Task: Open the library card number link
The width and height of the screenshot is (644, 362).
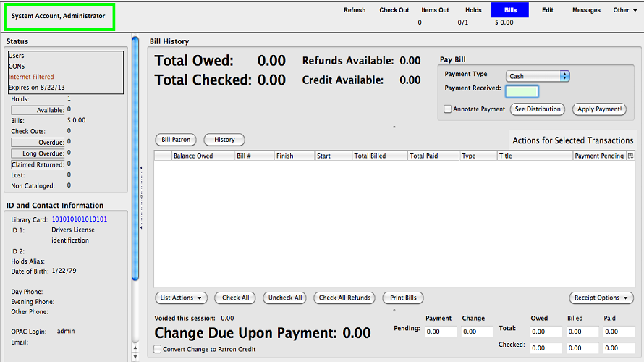Action: point(79,219)
